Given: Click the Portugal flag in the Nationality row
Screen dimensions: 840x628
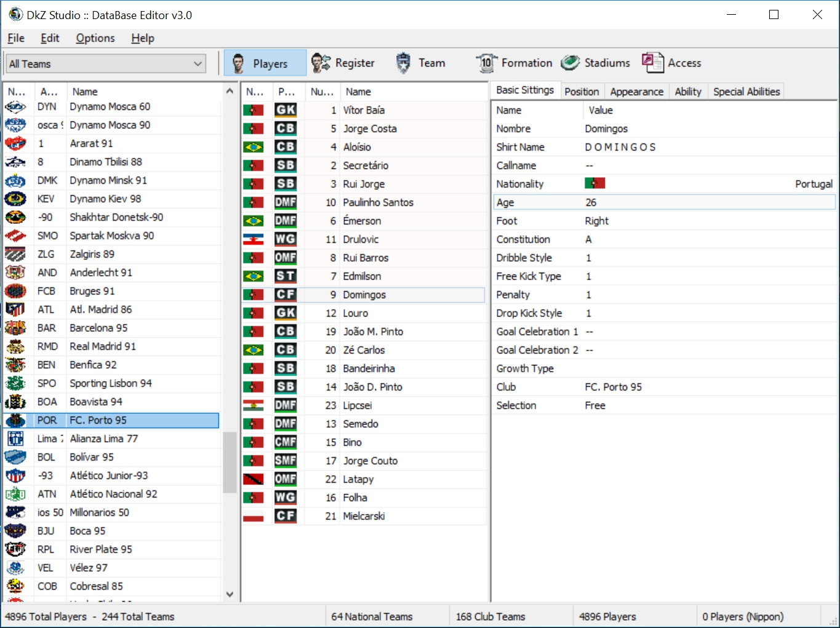Looking at the screenshot, I should click(595, 183).
